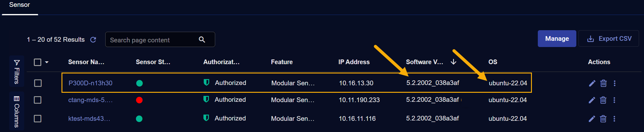644x132 pixels.
Task: Edit sensor P300D-n13h30 with pencil icon
Action: pyautogui.click(x=592, y=83)
